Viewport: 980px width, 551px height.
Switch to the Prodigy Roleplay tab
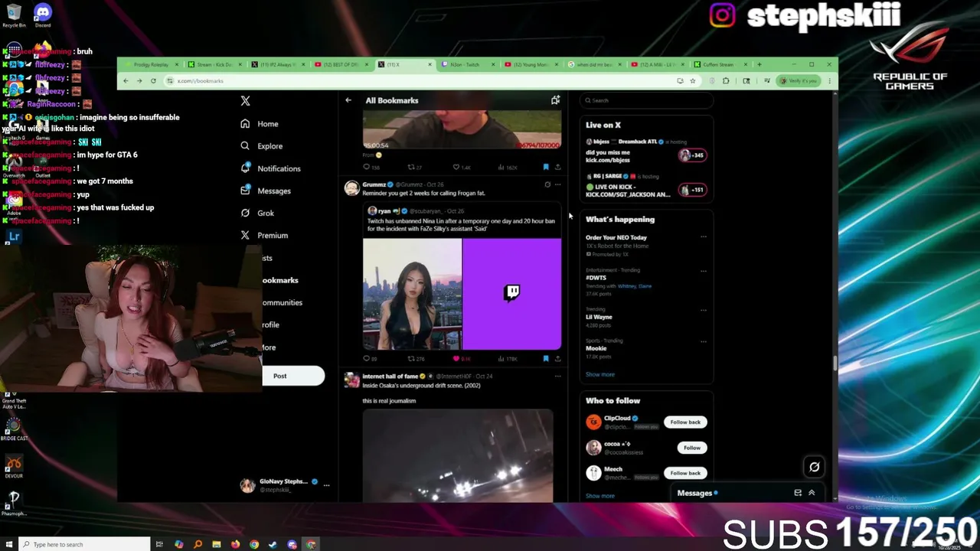tap(150, 64)
